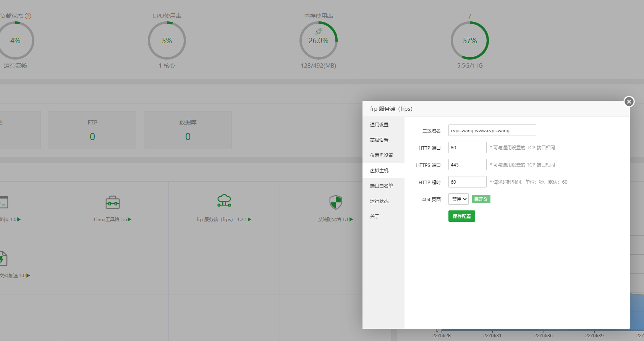Click the subdomain input field
The height and width of the screenshot is (341, 644).
[492, 131]
